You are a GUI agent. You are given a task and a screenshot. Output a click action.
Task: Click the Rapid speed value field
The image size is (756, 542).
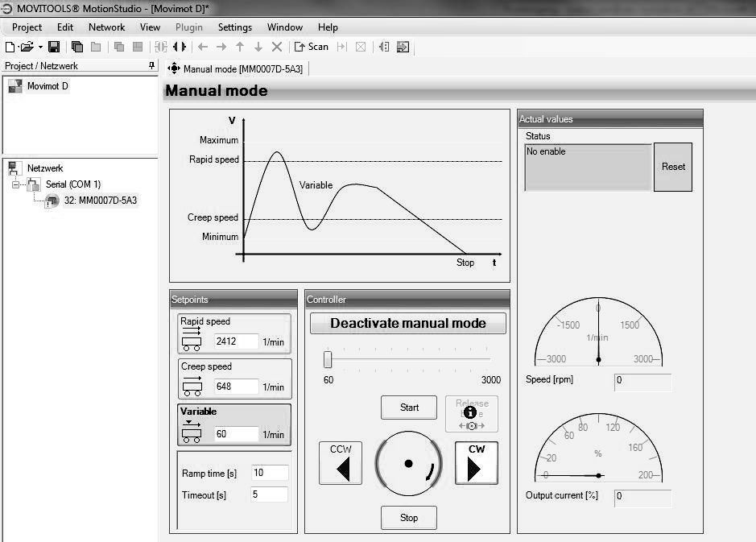click(x=236, y=341)
